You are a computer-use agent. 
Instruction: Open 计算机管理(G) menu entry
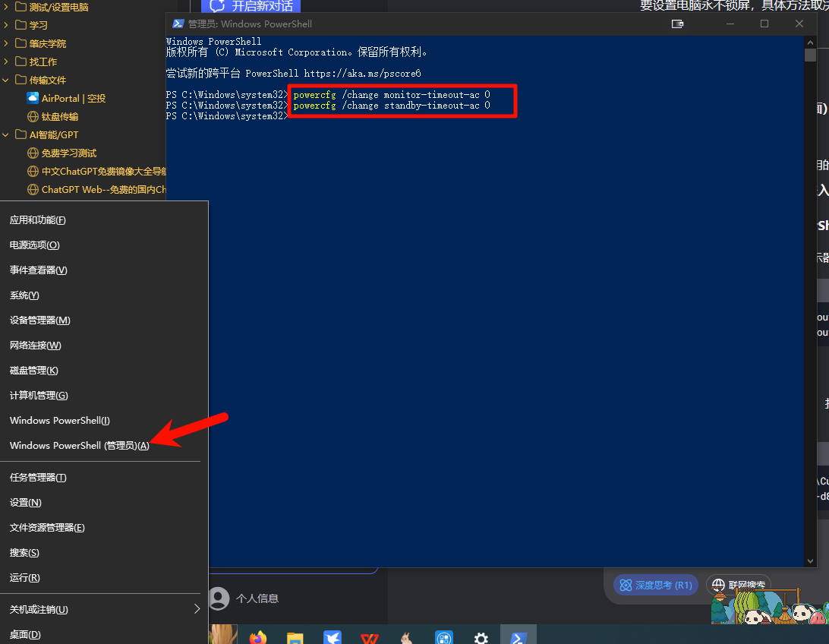click(x=103, y=395)
